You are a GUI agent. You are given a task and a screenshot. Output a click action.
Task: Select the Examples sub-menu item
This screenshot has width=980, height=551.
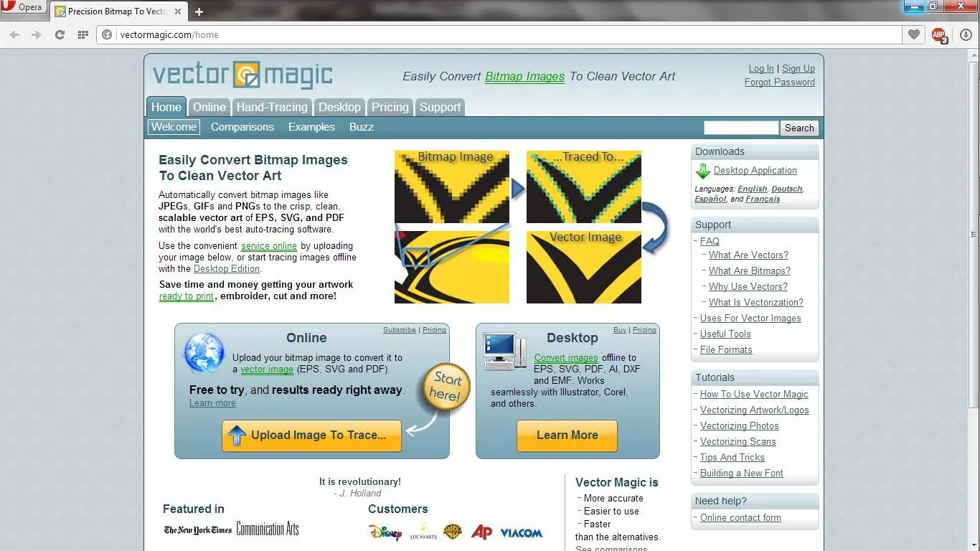311,127
